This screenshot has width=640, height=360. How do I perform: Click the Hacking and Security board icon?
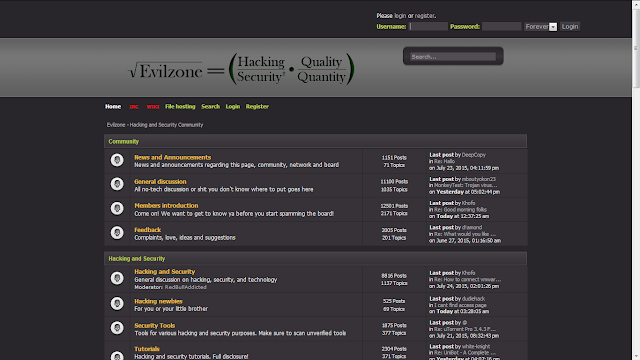pos(117,278)
